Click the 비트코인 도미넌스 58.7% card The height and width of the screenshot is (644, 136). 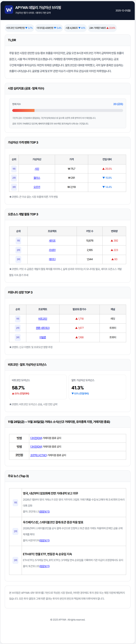pos(38,387)
